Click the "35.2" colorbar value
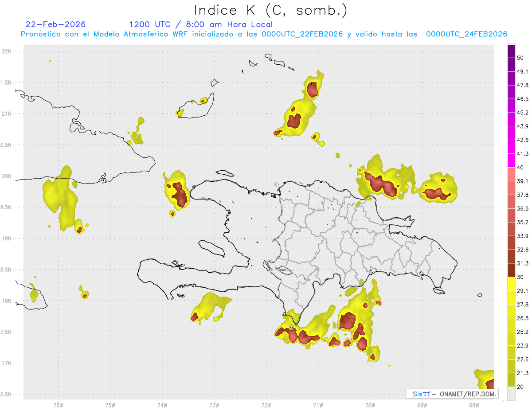This screenshot has width=532, height=411. pos(523,222)
